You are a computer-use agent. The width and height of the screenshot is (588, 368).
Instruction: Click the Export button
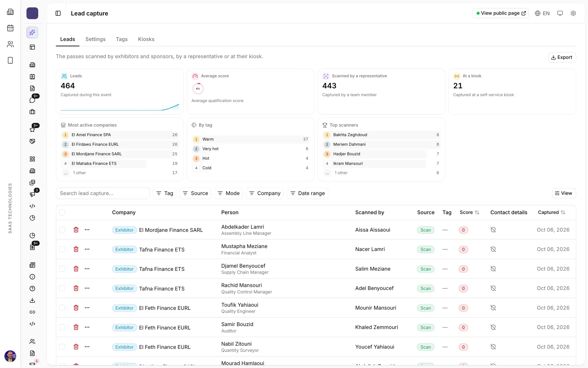[x=562, y=57]
